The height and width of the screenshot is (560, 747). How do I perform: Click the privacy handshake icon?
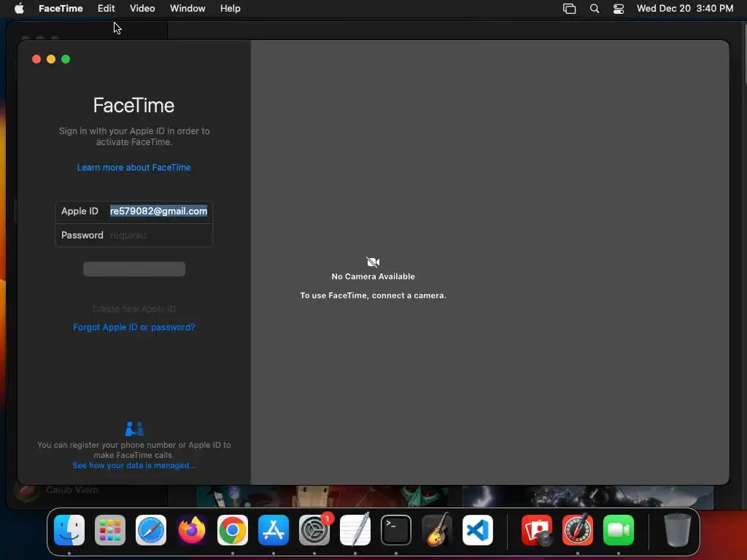pyautogui.click(x=134, y=429)
